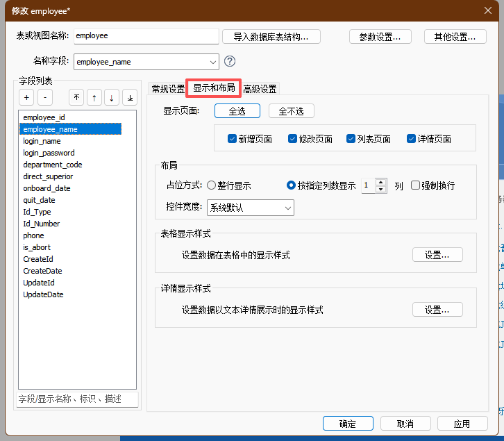This screenshot has height=441, width=504.
Task: Toggle the 列表页面 checkbox
Action: tap(351, 139)
